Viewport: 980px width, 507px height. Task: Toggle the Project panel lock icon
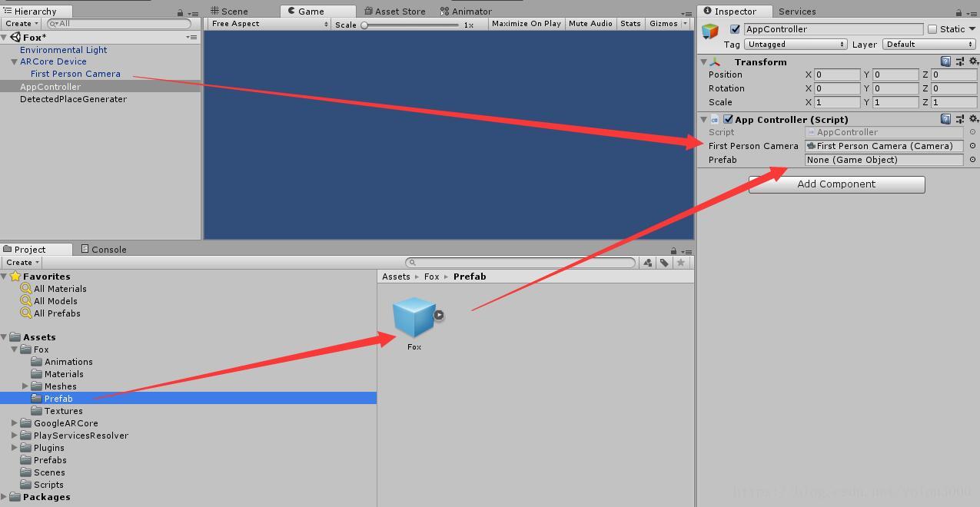(673, 250)
